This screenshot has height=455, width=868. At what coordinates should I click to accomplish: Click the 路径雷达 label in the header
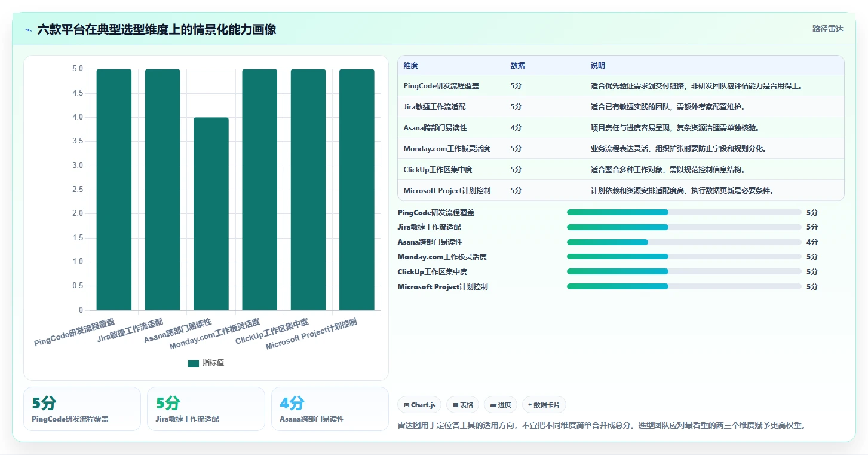(x=827, y=29)
